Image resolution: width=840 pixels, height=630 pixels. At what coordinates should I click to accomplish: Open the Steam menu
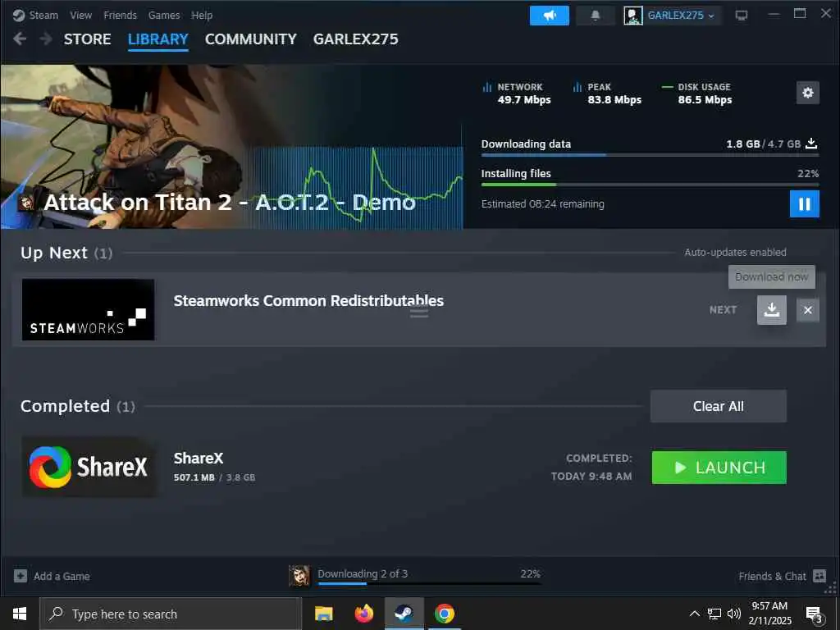(x=35, y=15)
